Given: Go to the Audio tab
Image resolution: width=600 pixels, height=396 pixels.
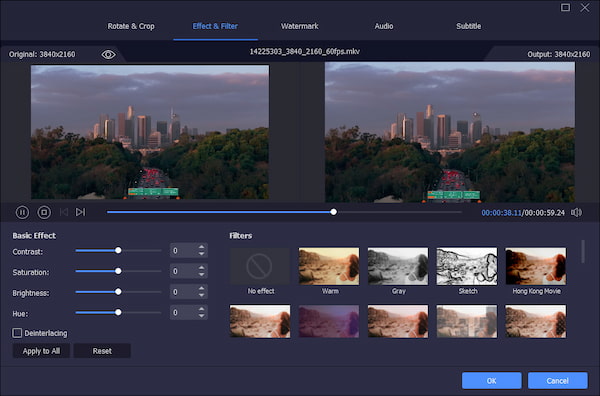Looking at the screenshot, I should pyautogui.click(x=384, y=26).
